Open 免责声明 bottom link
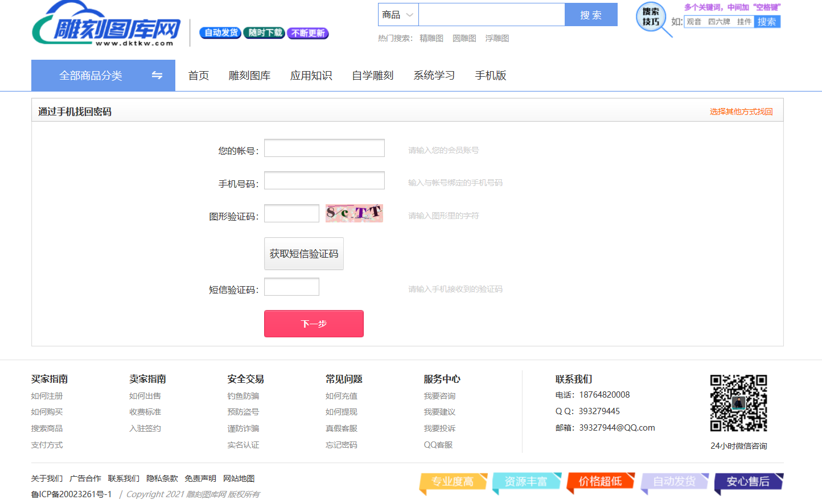 tap(200, 478)
